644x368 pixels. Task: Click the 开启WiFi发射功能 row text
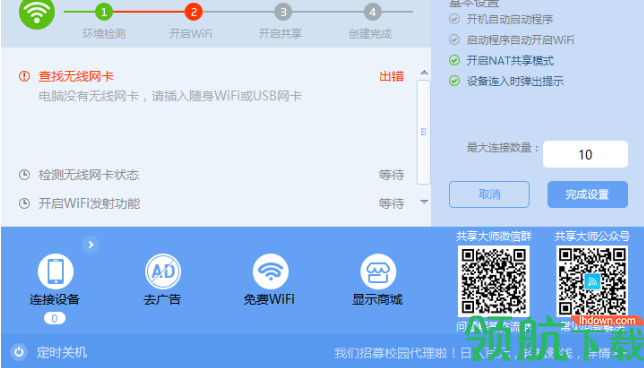coord(89,203)
